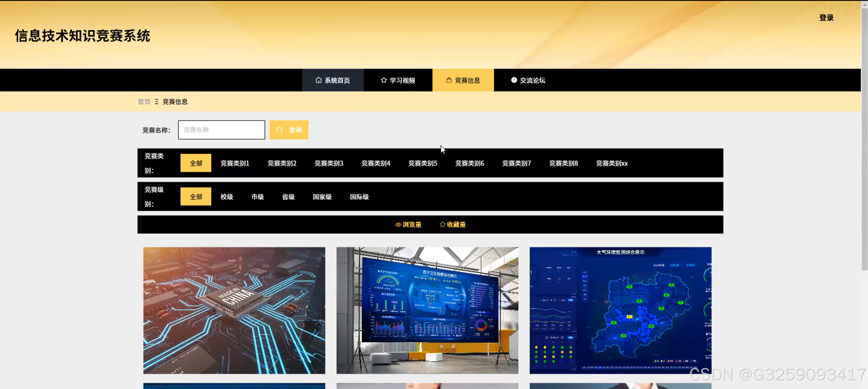The image size is (868, 389).
Task: Click the breadcrumb separator icon after 首页
Action: [x=156, y=101]
